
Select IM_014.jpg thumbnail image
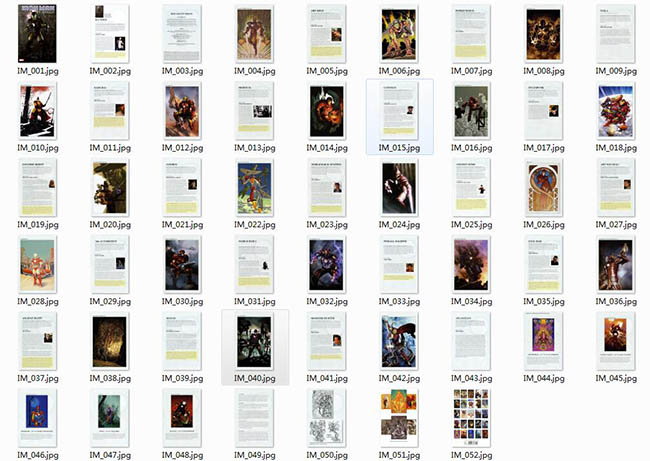coord(327,111)
